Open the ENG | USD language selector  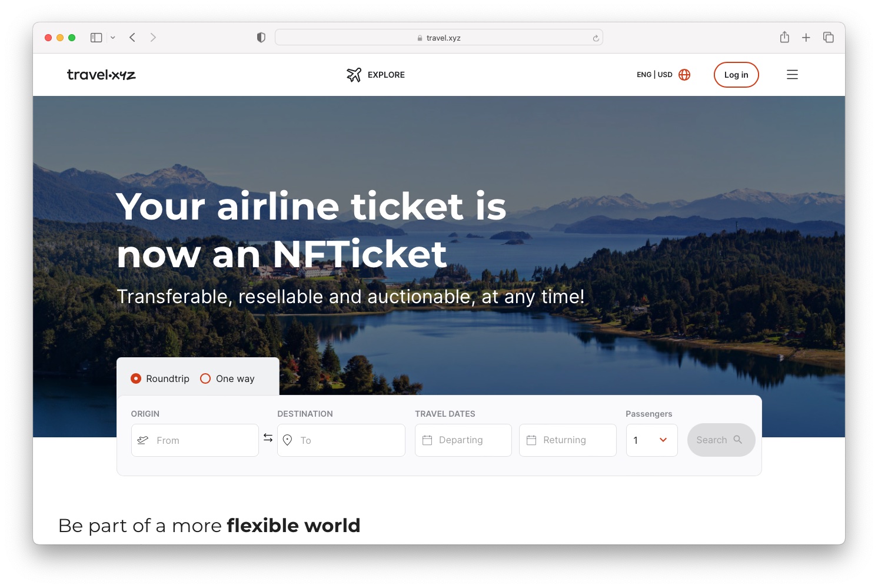click(654, 75)
